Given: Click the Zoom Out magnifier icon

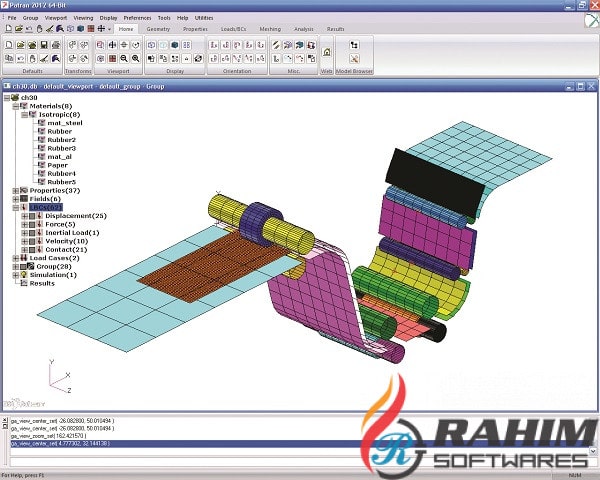Looking at the screenshot, I should [124, 59].
